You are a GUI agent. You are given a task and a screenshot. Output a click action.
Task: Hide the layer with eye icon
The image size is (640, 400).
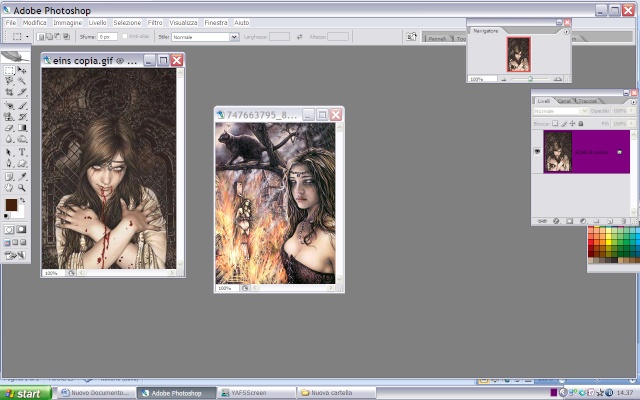coord(537,151)
